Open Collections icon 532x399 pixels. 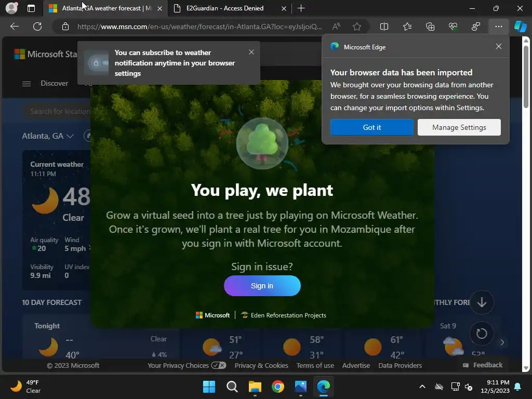click(x=430, y=26)
